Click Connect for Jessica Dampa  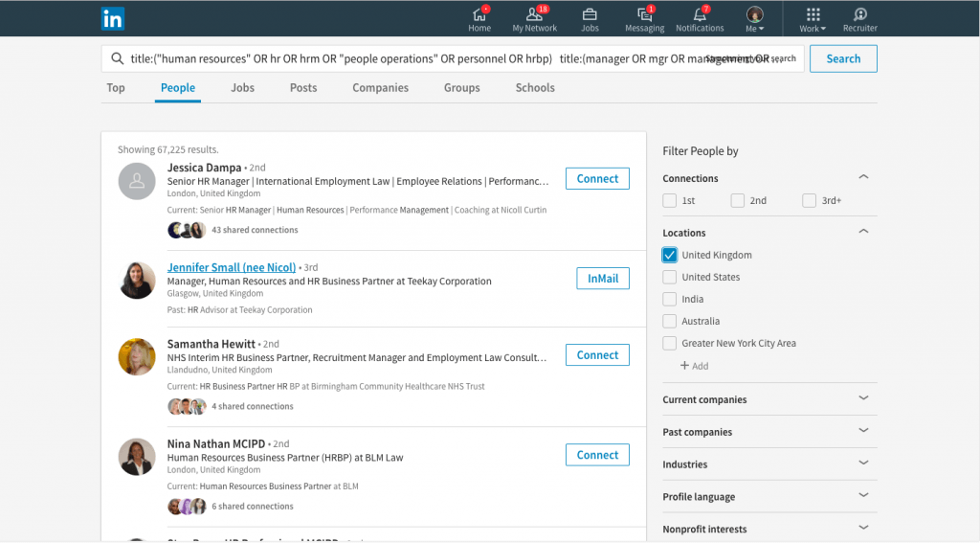597,178
